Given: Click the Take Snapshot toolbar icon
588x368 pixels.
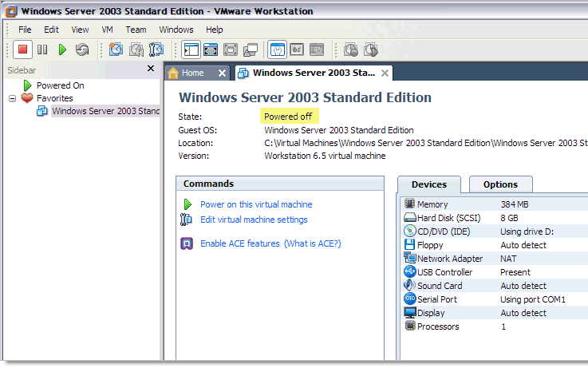Looking at the screenshot, I should point(116,49).
